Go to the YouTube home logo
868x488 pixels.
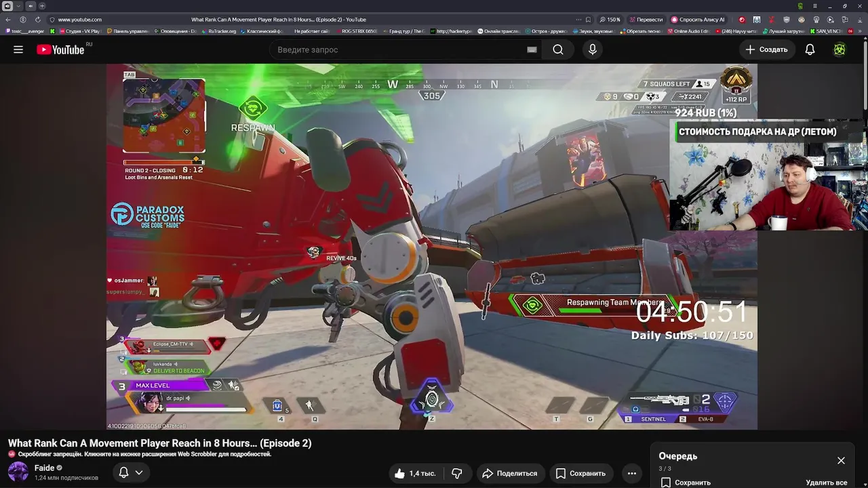coord(60,49)
